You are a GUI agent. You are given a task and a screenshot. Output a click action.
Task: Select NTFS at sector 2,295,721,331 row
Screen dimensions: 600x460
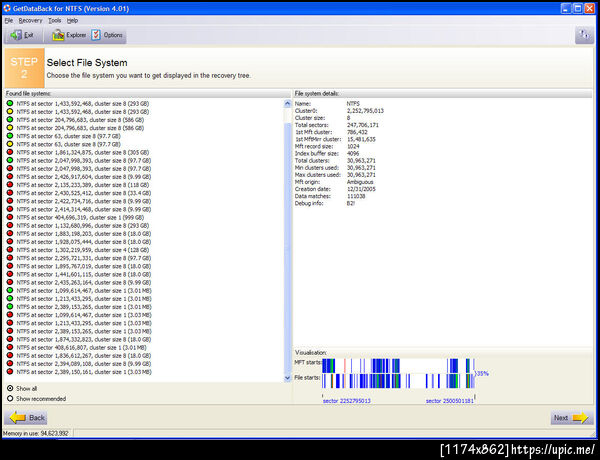click(x=83, y=258)
